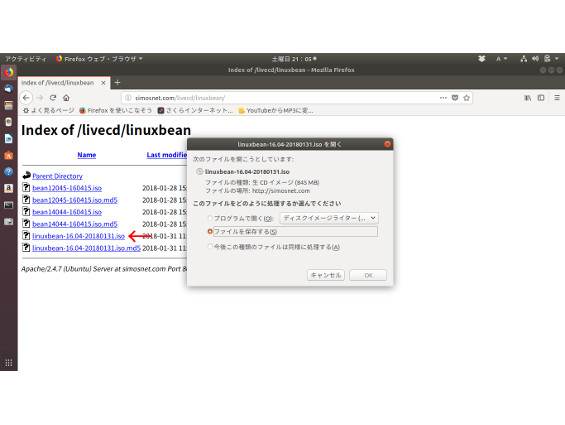Expand the Firefox web browser app menu

click(x=99, y=59)
